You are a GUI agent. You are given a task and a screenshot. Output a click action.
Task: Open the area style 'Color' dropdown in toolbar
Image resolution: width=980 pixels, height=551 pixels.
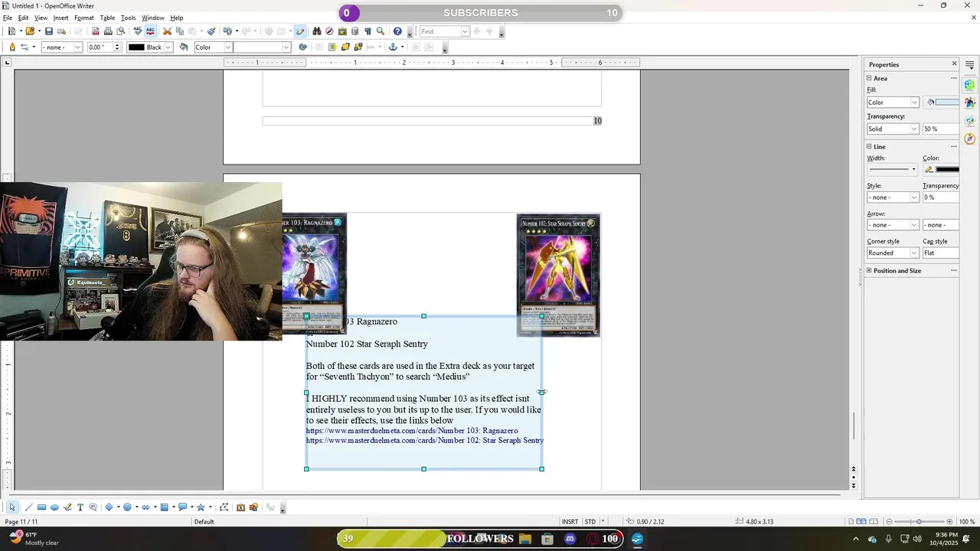213,47
